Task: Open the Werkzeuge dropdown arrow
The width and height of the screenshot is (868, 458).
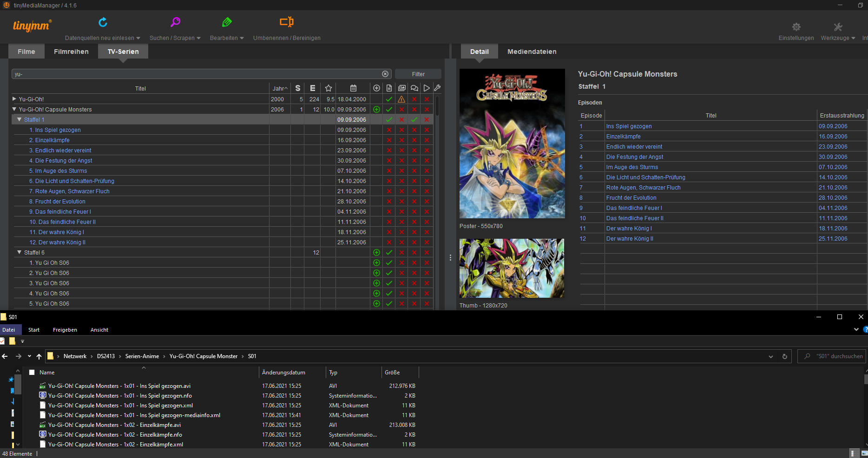Action: (853, 38)
